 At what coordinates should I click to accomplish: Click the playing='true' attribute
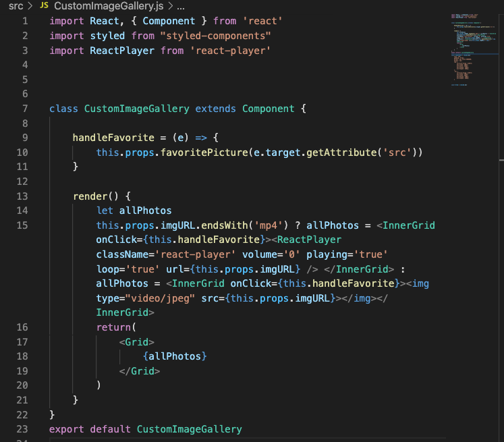347,254
